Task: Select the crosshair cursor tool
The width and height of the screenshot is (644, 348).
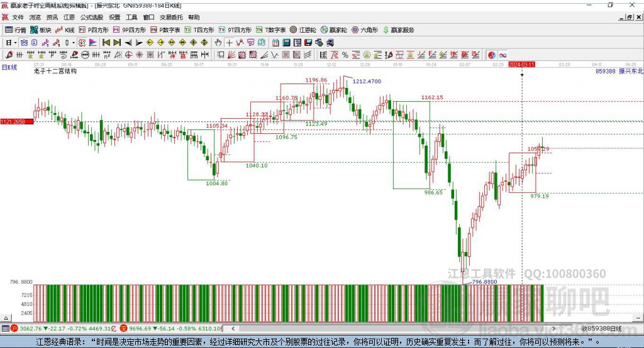Action: (229, 43)
